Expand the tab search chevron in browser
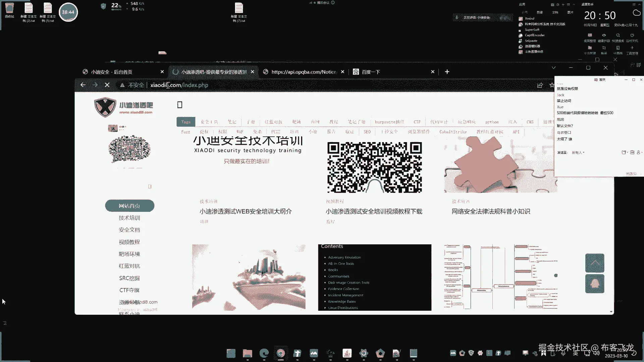Viewport: 644px width, 362px height. pyautogui.click(x=553, y=68)
